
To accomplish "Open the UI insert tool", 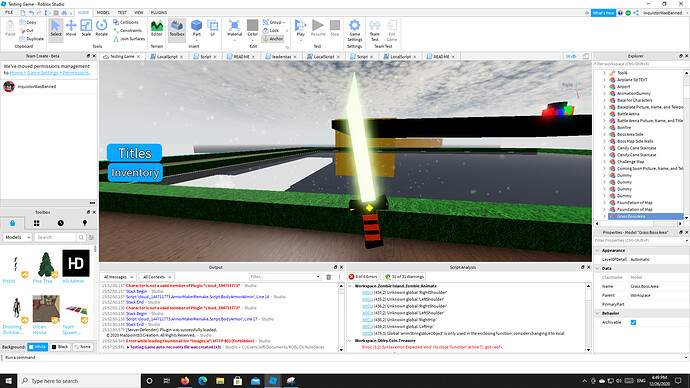I will tap(213, 29).
